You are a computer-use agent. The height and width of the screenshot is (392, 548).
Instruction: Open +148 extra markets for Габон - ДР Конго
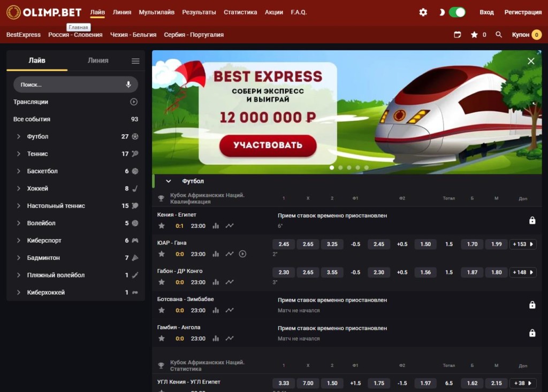pyautogui.click(x=523, y=272)
